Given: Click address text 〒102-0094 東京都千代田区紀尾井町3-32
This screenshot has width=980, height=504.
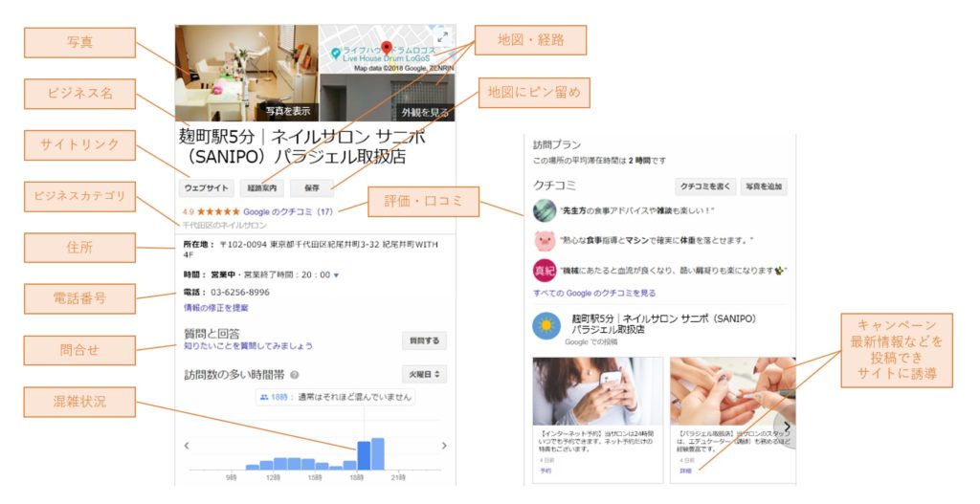Looking at the screenshot, I should pyautogui.click(x=300, y=245).
